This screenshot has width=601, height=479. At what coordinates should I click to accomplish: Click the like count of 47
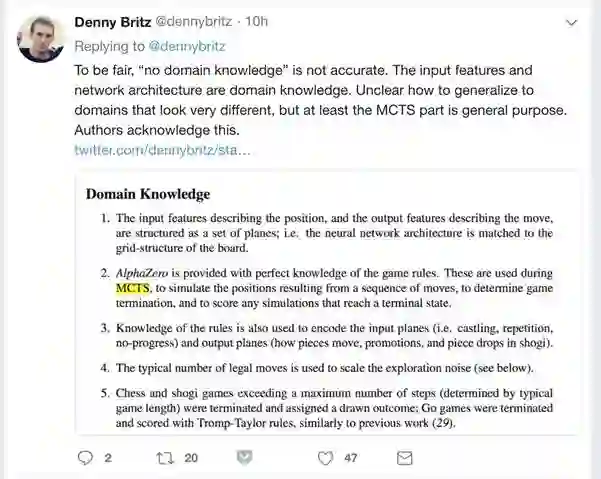tap(350, 458)
